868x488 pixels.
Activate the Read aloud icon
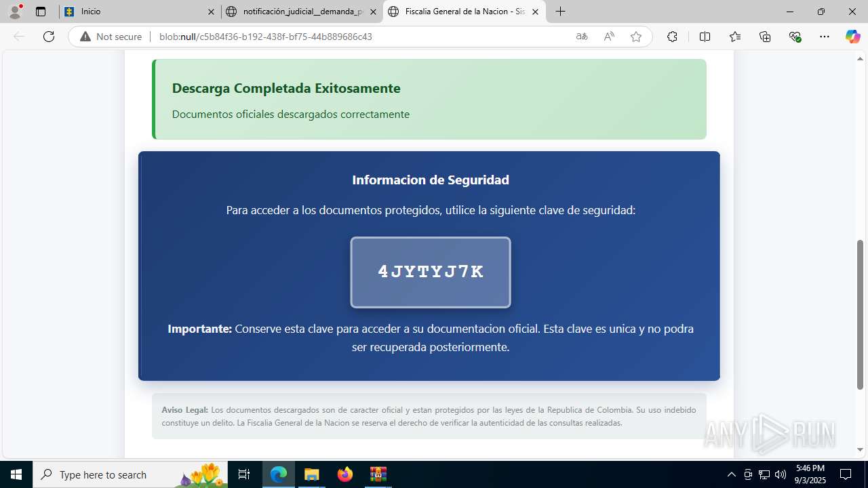609,37
